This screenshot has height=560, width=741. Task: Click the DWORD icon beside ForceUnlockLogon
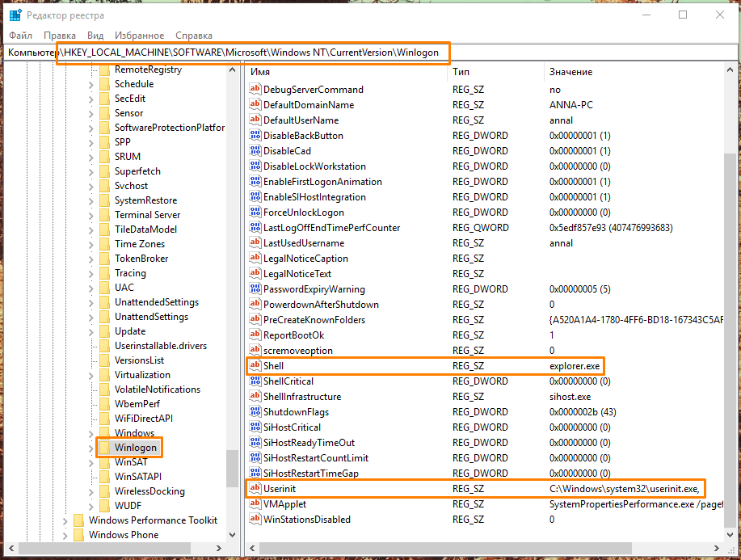click(x=255, y=212)
